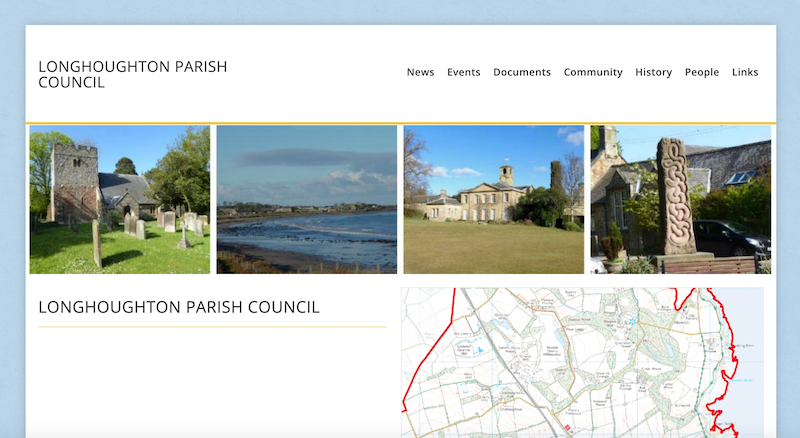Click the church and graveyard photo
800x438 pixels.
coord(120,200)
